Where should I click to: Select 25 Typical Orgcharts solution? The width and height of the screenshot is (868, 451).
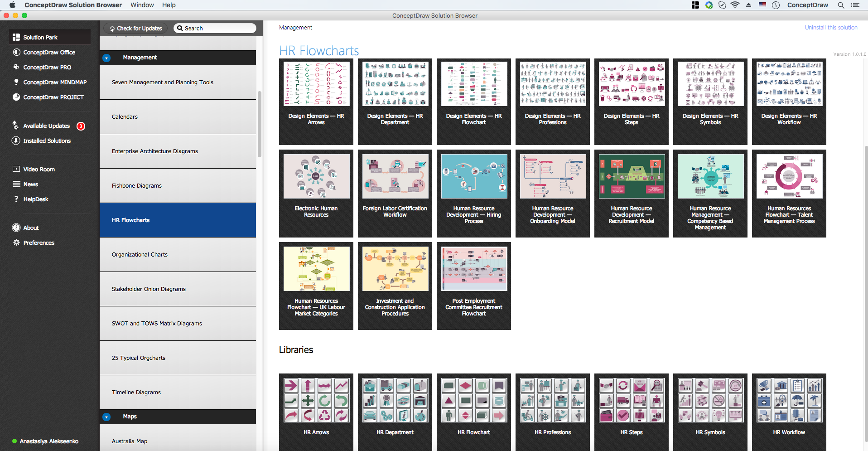(178, 358)
